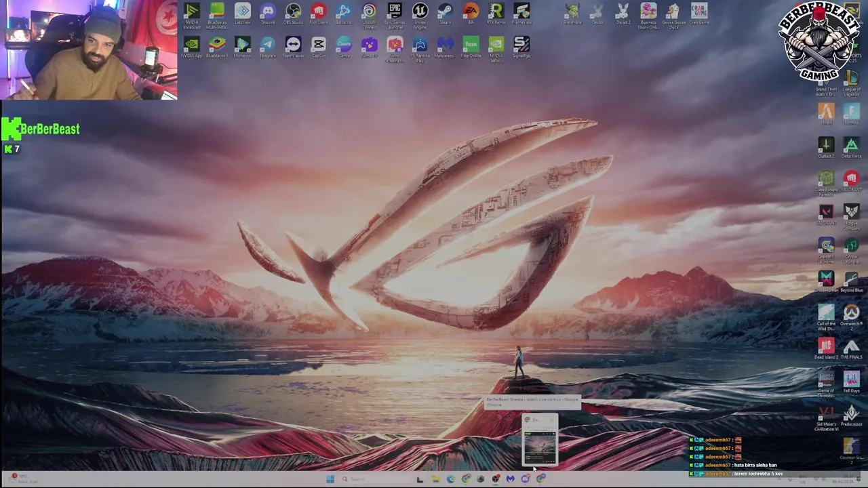The width and height of the screenshot is (868, 488).
Task: Select the Delta Force desktop icon
Action: (x=851, y=147)
